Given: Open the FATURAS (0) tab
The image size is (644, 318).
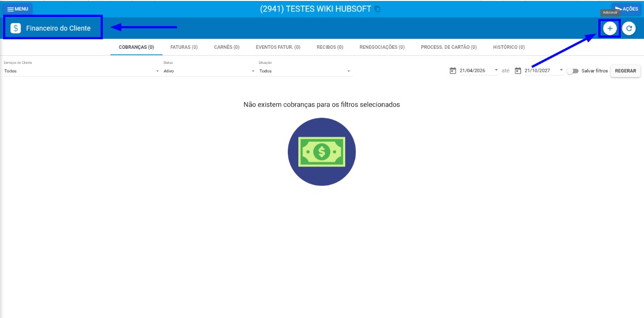Looking at the screenshot, I should pos(184,47).
